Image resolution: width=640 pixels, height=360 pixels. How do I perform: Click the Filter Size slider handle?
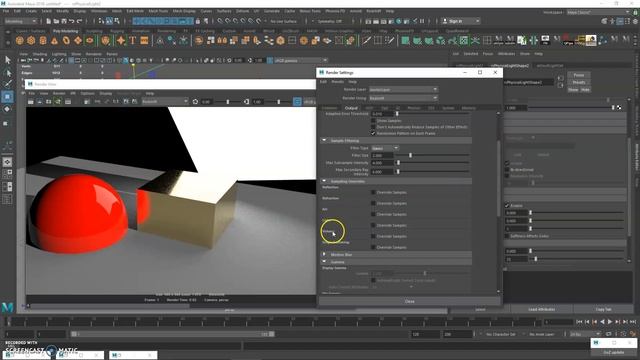tap(410, 156)
